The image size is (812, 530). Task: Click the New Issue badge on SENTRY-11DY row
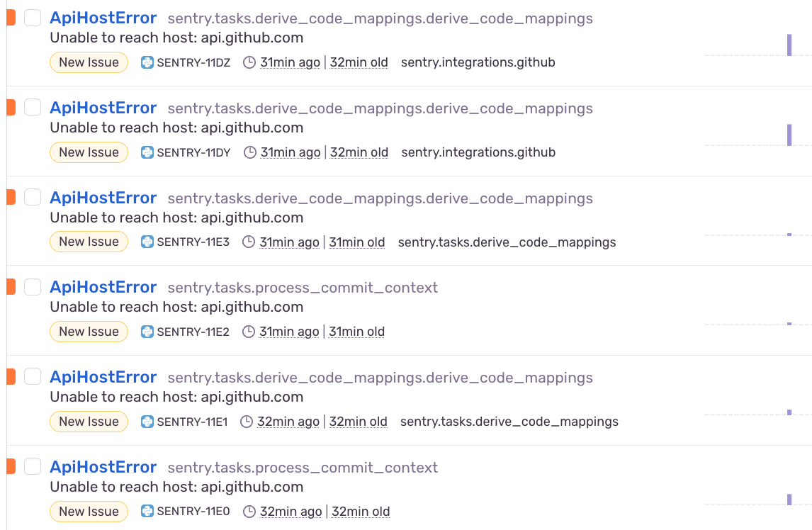(89, 152)
